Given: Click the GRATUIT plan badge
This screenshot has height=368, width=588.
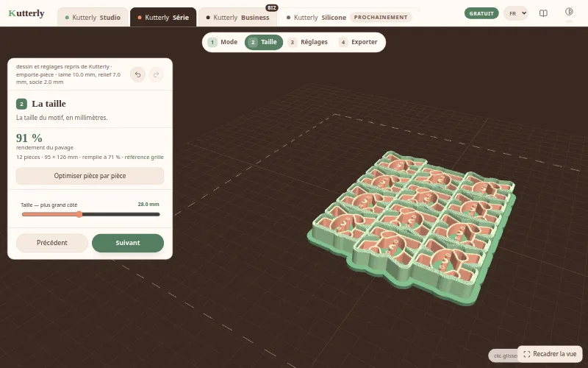Looking at the screenshot, I should pos(481,13).
